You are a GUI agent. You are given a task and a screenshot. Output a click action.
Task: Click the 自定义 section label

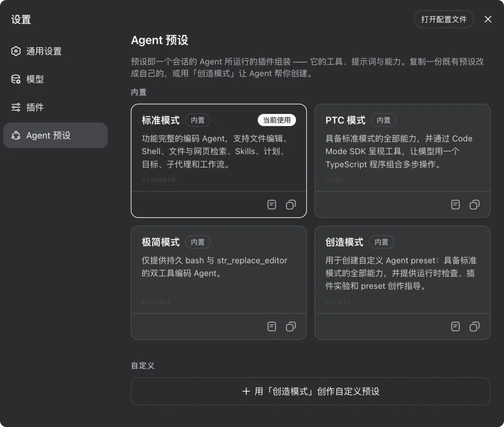click(x=143, y=365)
